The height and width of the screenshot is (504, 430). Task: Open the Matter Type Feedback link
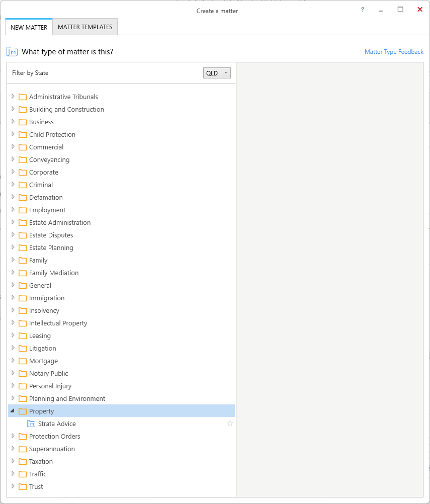click(x=394, y=52)
